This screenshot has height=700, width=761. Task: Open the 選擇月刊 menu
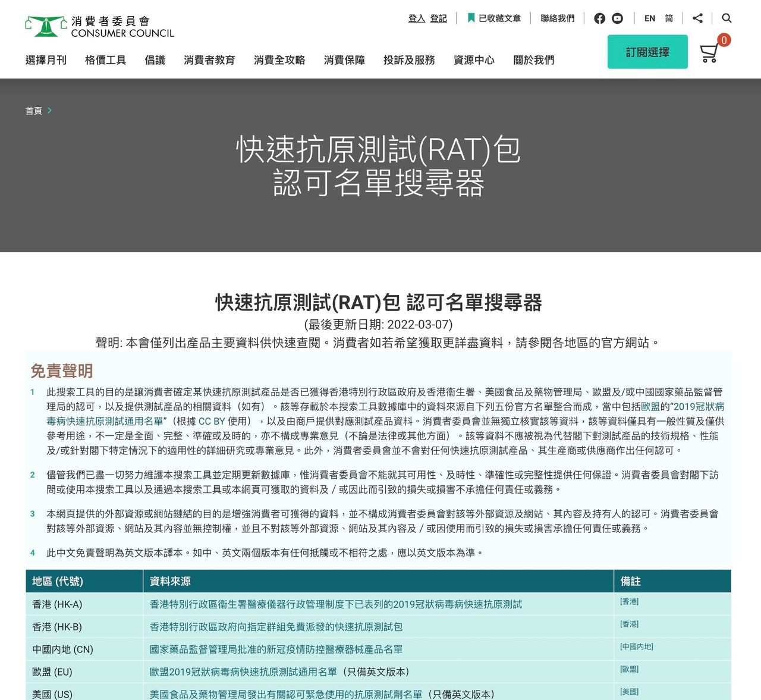point(46,60)
